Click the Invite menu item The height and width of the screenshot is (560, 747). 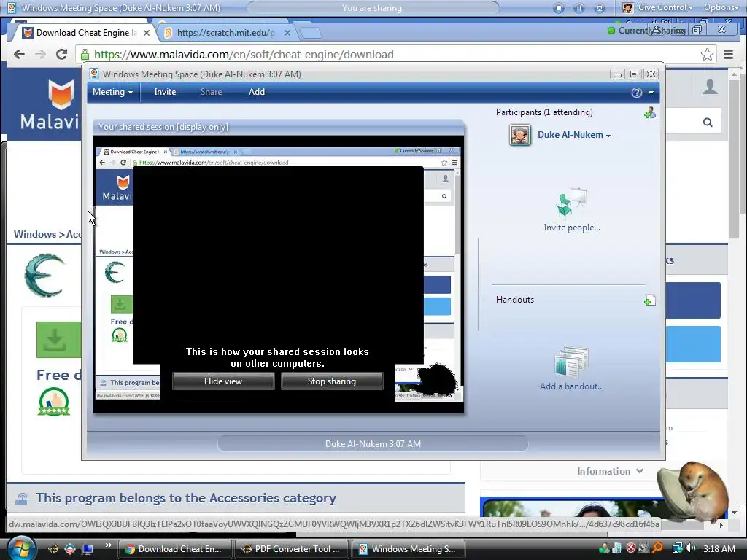click(x=165, y=92)
